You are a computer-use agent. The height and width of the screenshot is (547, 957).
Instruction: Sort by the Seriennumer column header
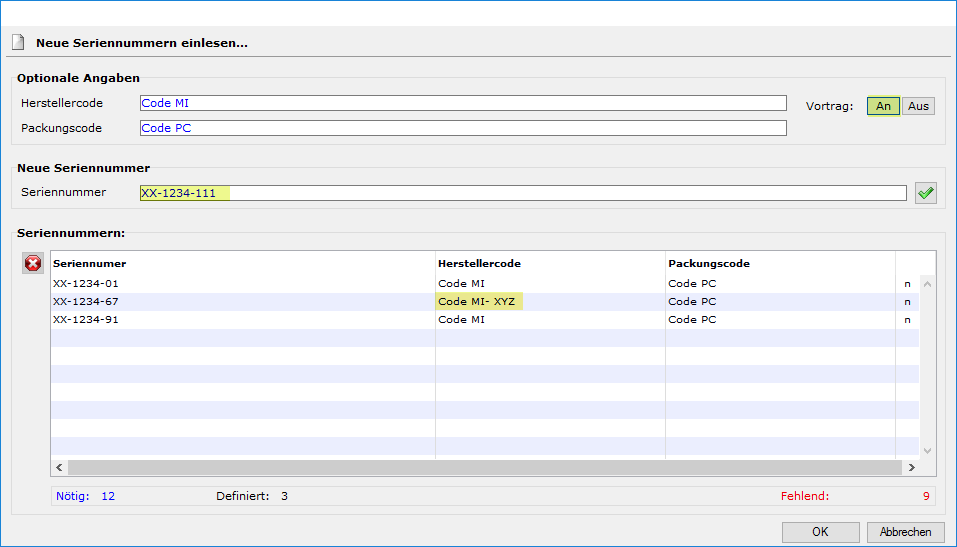tap(90, 263)
